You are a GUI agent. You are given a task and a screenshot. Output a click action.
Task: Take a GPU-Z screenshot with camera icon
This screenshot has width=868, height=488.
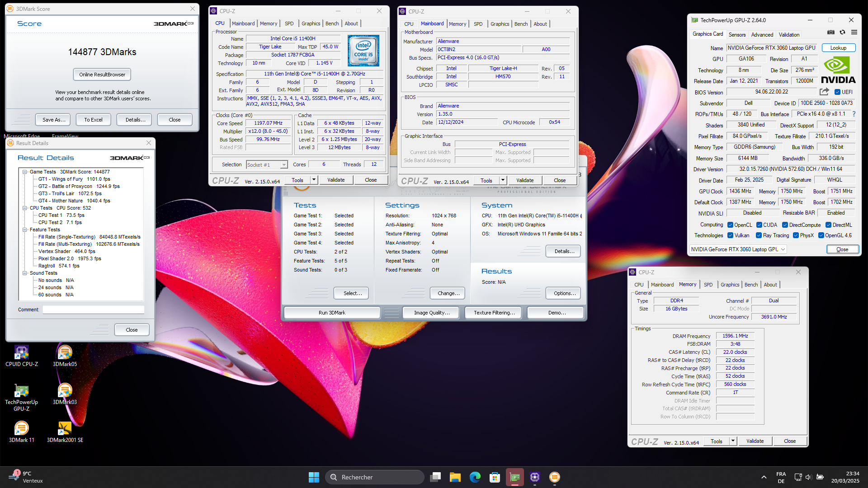coord(831,32)
